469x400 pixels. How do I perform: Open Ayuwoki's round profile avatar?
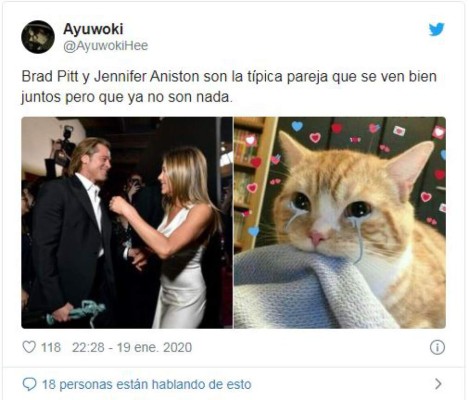click(38, 37)
